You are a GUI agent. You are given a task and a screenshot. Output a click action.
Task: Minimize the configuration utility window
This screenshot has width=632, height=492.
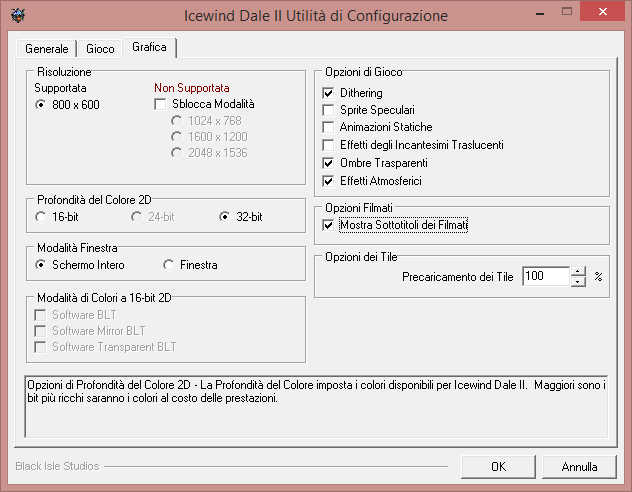tap(540, 13)
